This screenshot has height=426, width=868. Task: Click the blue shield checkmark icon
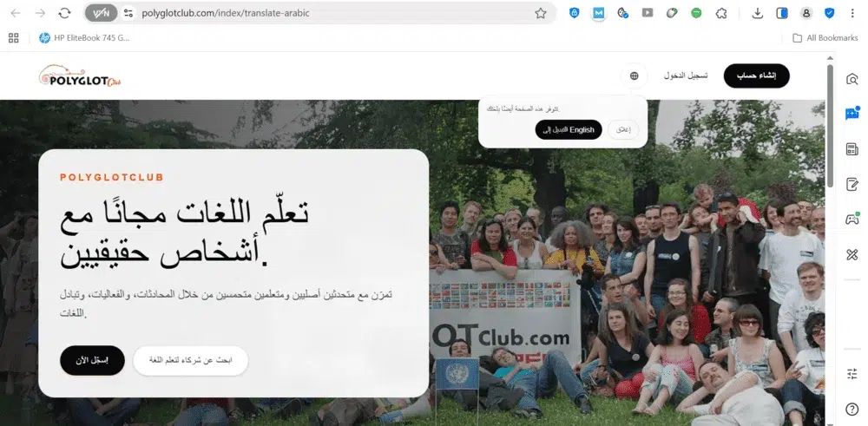(x=829, y=13)
